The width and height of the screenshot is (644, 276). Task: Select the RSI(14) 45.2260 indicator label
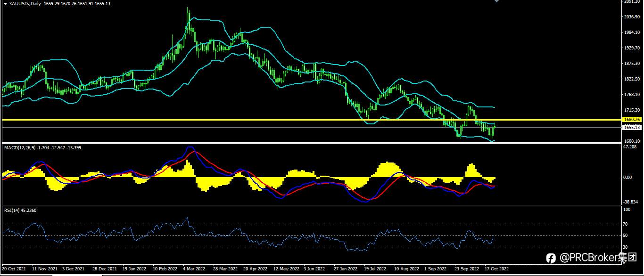[x=20, y=210]
